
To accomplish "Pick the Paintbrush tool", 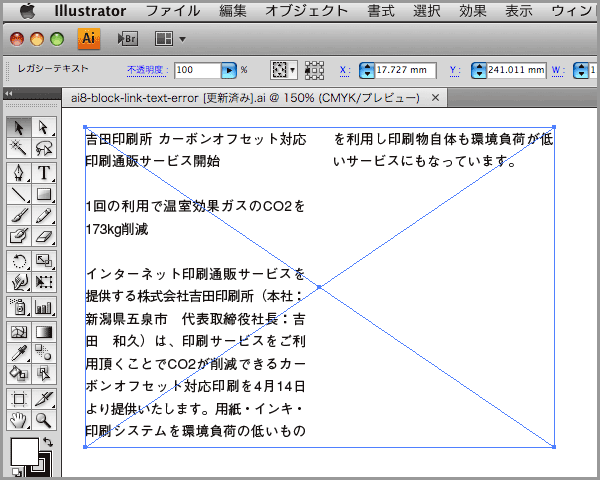I will tap(19, 217).
